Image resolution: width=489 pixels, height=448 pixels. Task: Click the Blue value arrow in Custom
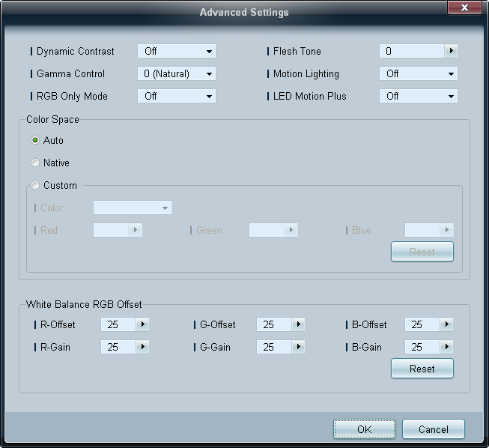click(446, 230)
